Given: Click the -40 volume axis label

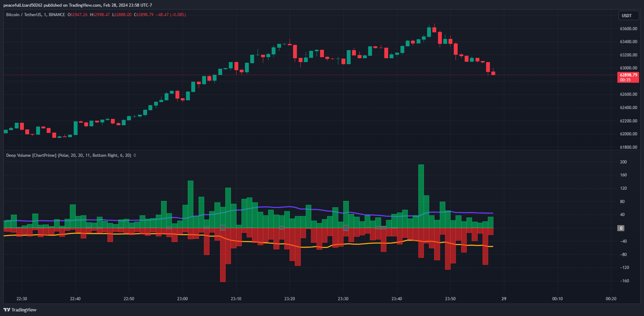Looking at the screenshot, I should 623,241.
